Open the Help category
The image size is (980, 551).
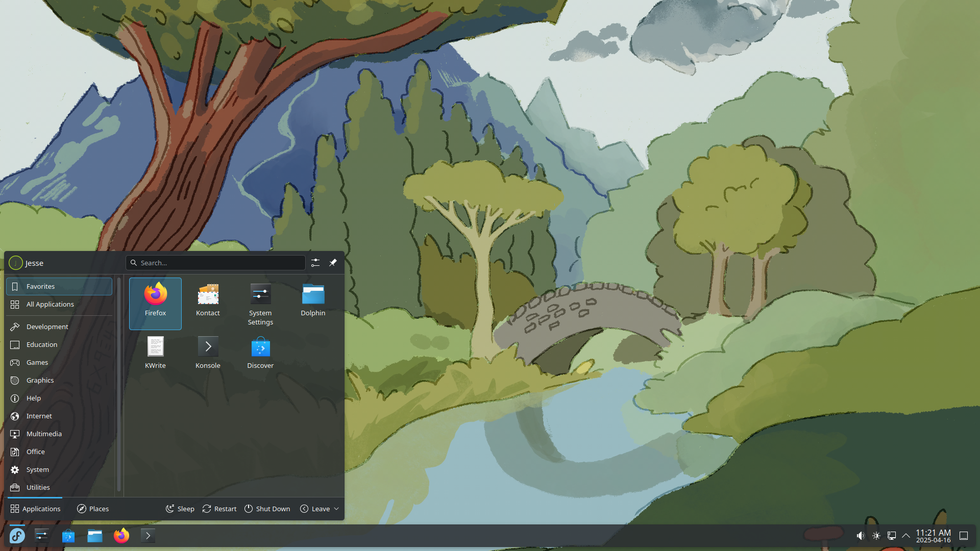coord(59,398)
